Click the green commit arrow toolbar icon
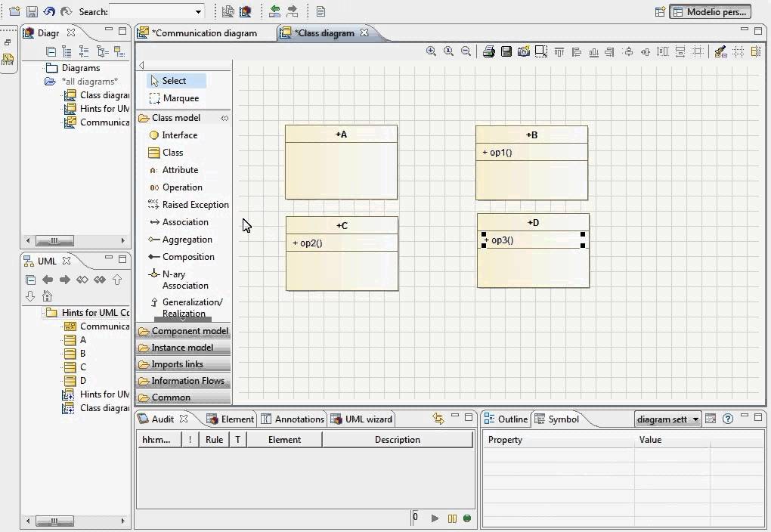771x532 pixels. (275, 11)
